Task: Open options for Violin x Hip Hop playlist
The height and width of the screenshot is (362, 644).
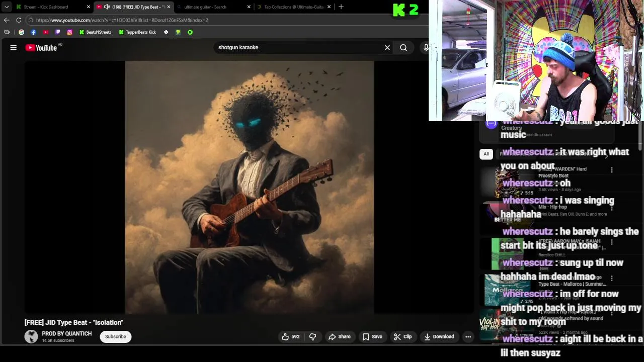Action: point(612,313)
